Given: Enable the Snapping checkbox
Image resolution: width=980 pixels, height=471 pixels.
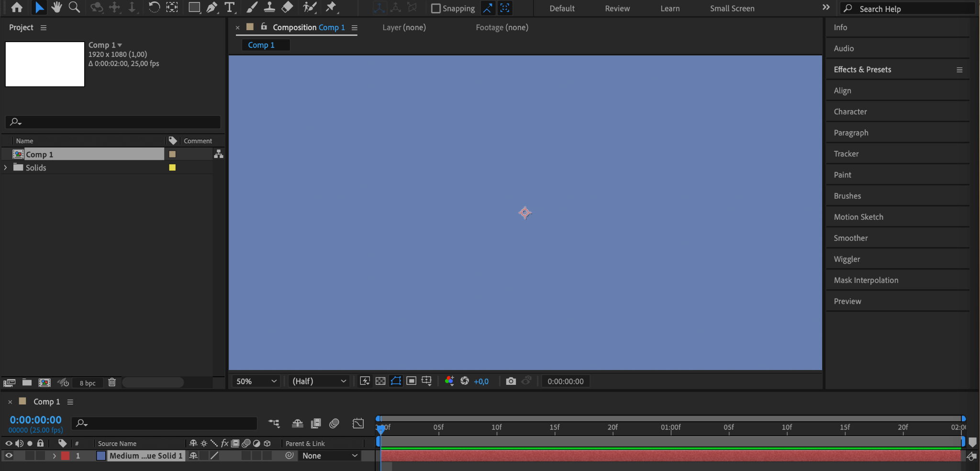Looking at the screenshot, I should click(x=435, y=8).
